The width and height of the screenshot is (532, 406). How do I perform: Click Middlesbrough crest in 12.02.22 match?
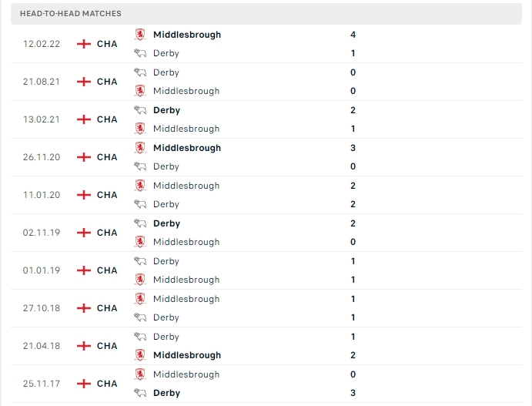[140, 35]
